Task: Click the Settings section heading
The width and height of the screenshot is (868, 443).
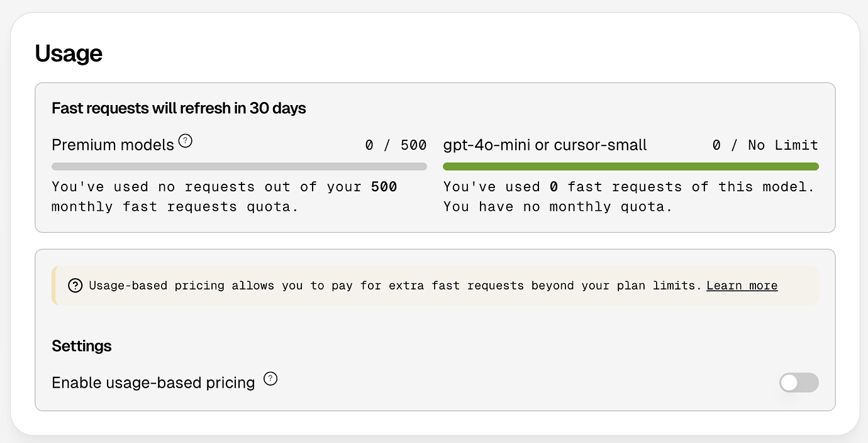Action: pos(82,346)
